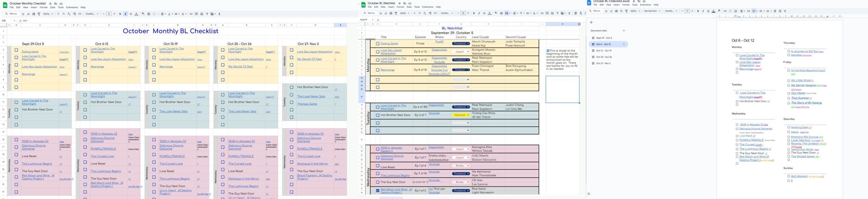Click merge cells icon in BL Watchlist toolbar
Screen dimensions: 868x199
click(507, 13)
